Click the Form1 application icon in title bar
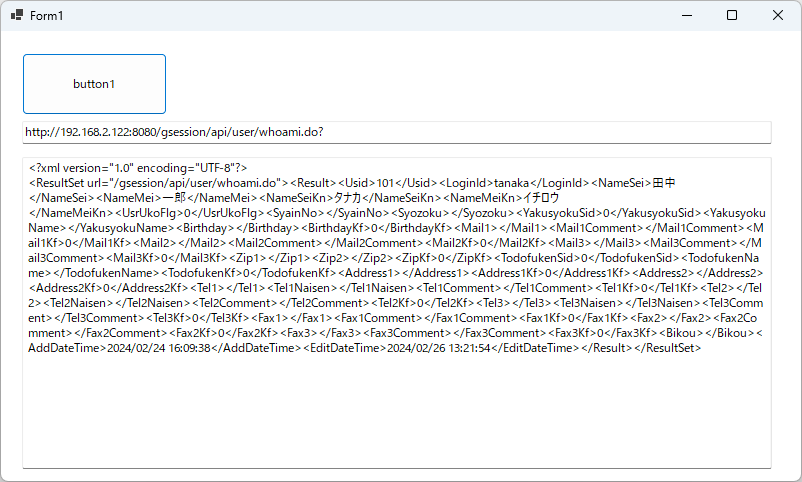802x482 pixels. point(15,16)
